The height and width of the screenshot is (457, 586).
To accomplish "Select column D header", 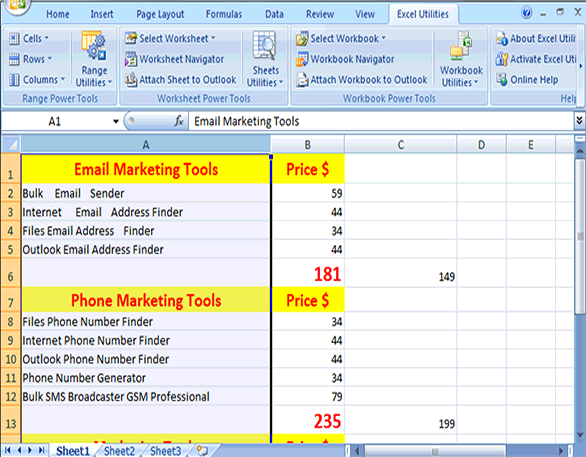I will pyautogui.click(x=481, y=145).
